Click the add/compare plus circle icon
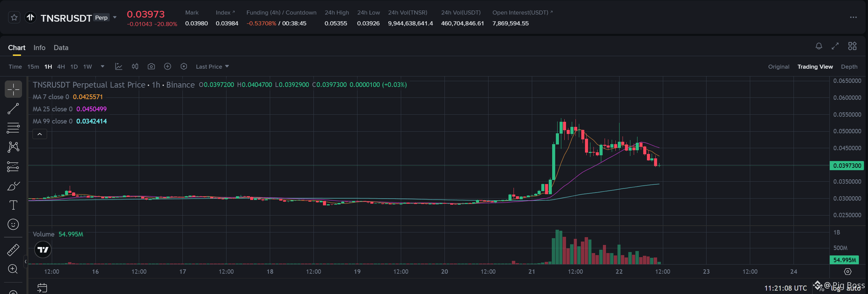Viewport: 868px width, 294px height. pyautogui.click(x=168, y=66)
